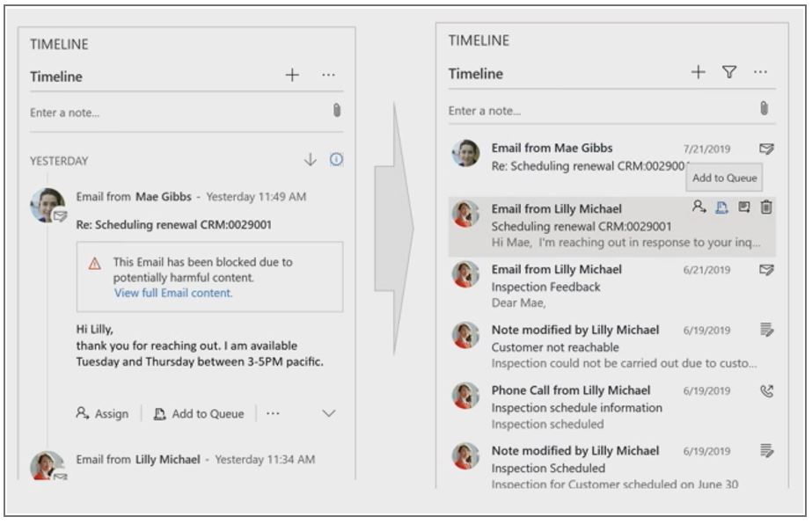
Task: Click the plus icon in left Timeline panel
Action: point(292,75)
